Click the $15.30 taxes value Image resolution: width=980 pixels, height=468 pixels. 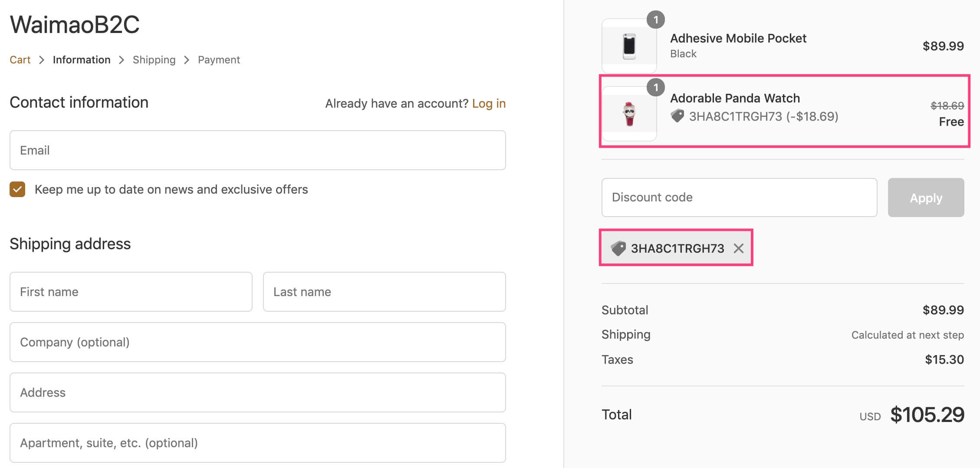[x=944, y=359]
